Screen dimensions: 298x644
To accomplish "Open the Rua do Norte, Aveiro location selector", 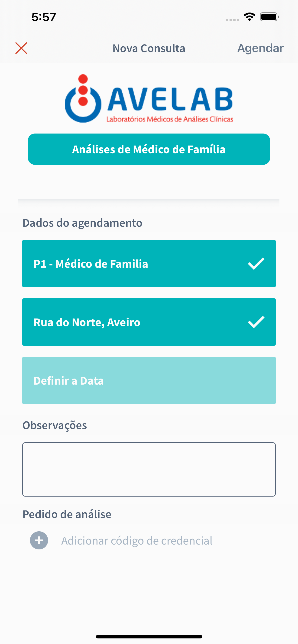I will [x=149, y=322].
